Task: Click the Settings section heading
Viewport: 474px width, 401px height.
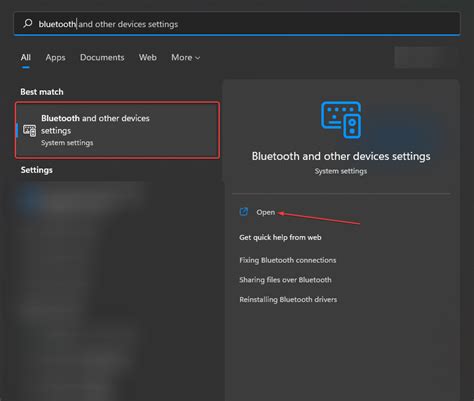Action: point(37,170)
